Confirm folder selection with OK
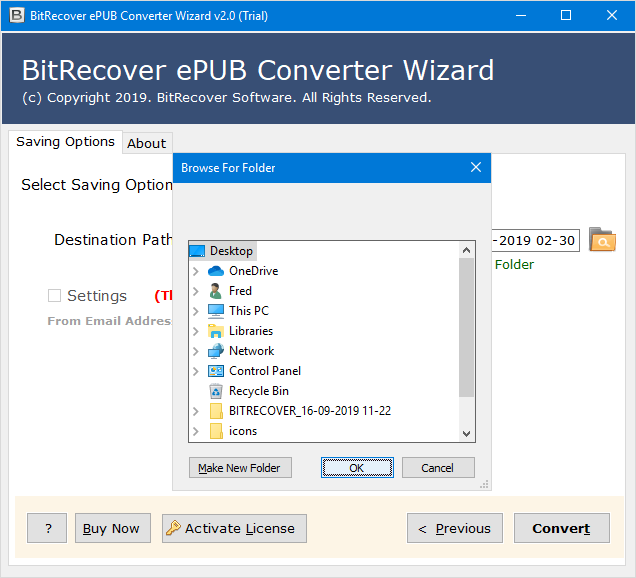 coord(357,468)
